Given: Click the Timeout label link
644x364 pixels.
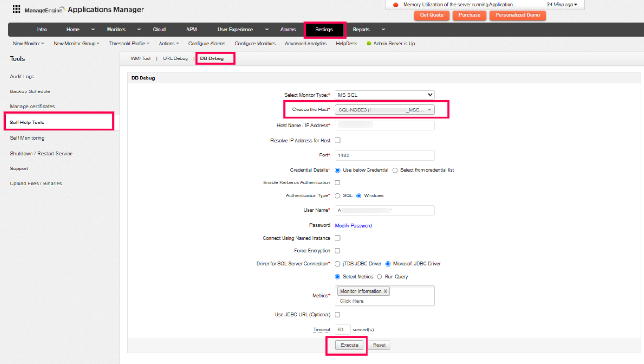Looking at the screenshot, I should 322,330.
